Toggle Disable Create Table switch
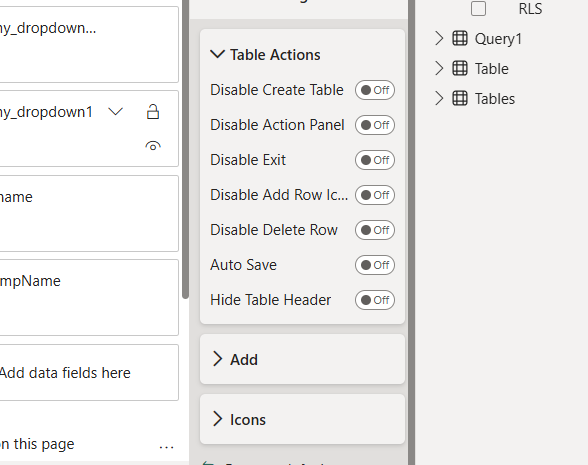Screen dimensions: 588x465 (x=375, y=90)
